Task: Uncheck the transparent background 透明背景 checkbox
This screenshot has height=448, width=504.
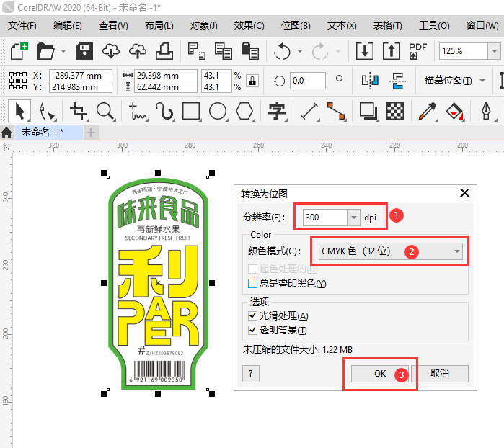Action: coord(252,330)
